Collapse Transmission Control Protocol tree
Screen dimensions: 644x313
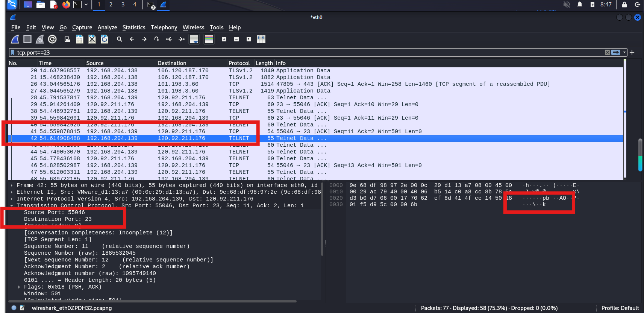click(x=12, y=205)
